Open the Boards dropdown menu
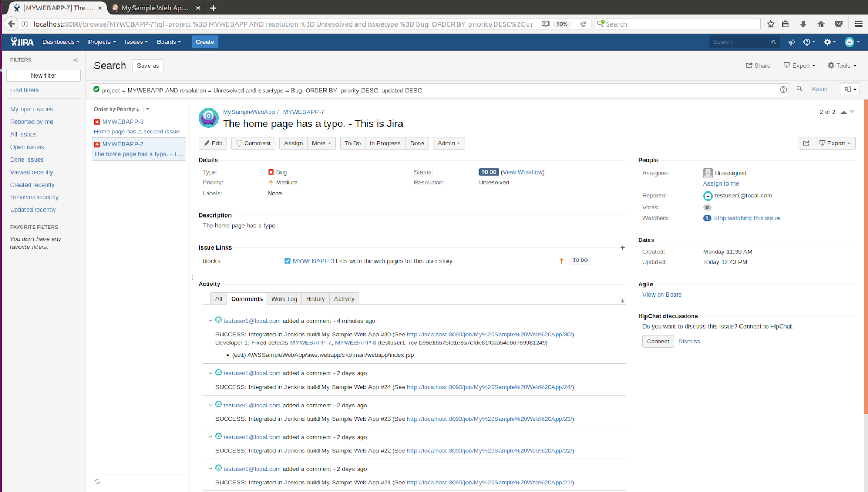868x492 pixels. coord(169,42)
